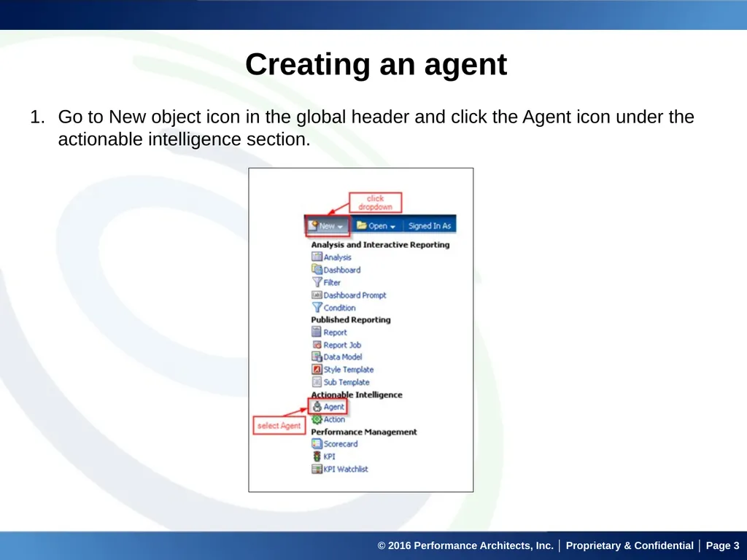Click the Published Reporting heading

tap(351, 319)
